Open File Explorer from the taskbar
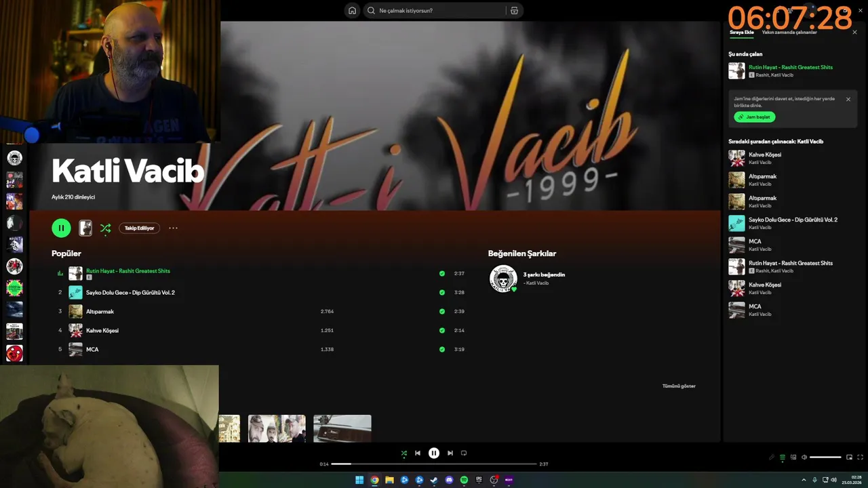The image size is (868, 488). tap(389, 480)
